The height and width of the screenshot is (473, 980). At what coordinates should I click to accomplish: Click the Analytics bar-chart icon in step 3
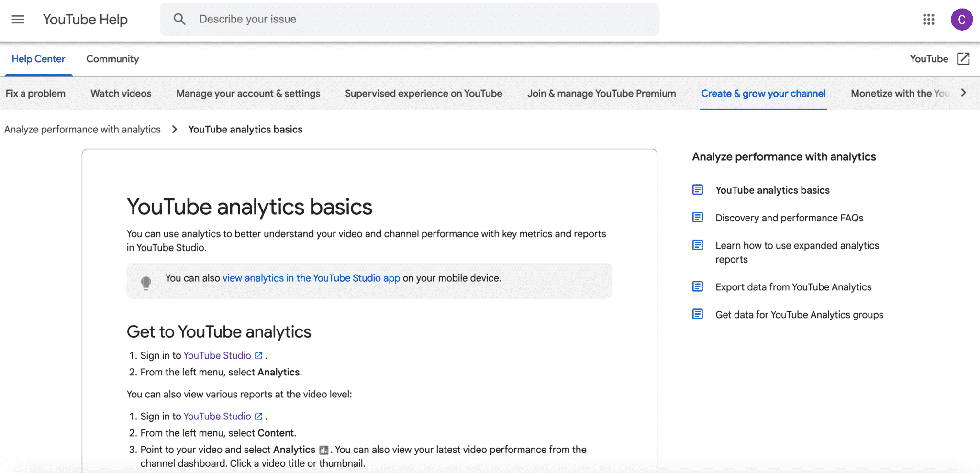pos(324,450)
